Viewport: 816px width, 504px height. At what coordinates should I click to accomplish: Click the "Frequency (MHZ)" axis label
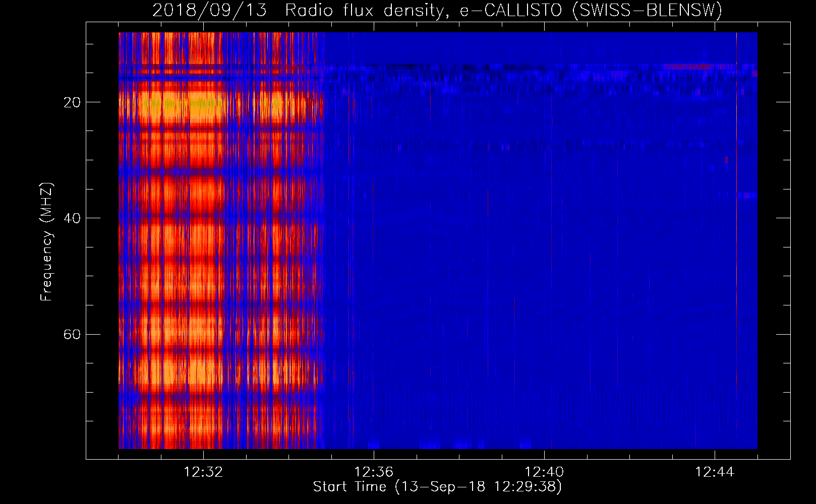coord(46,242)
